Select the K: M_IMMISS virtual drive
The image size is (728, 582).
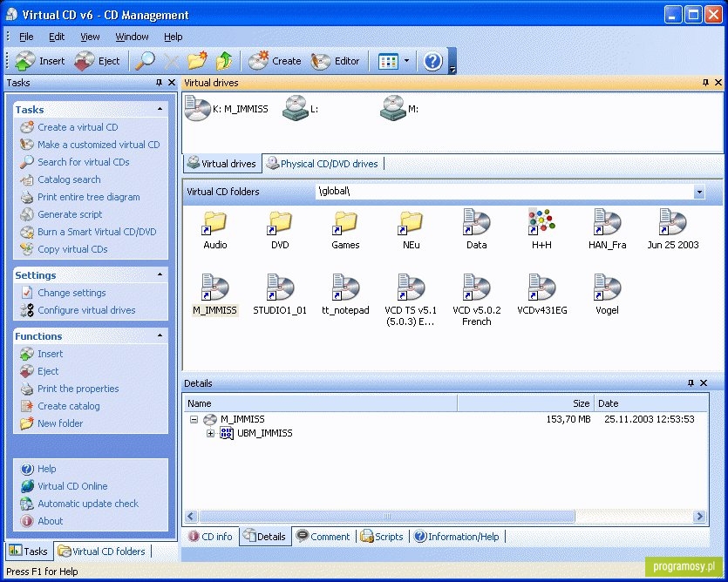click(227, 109)
